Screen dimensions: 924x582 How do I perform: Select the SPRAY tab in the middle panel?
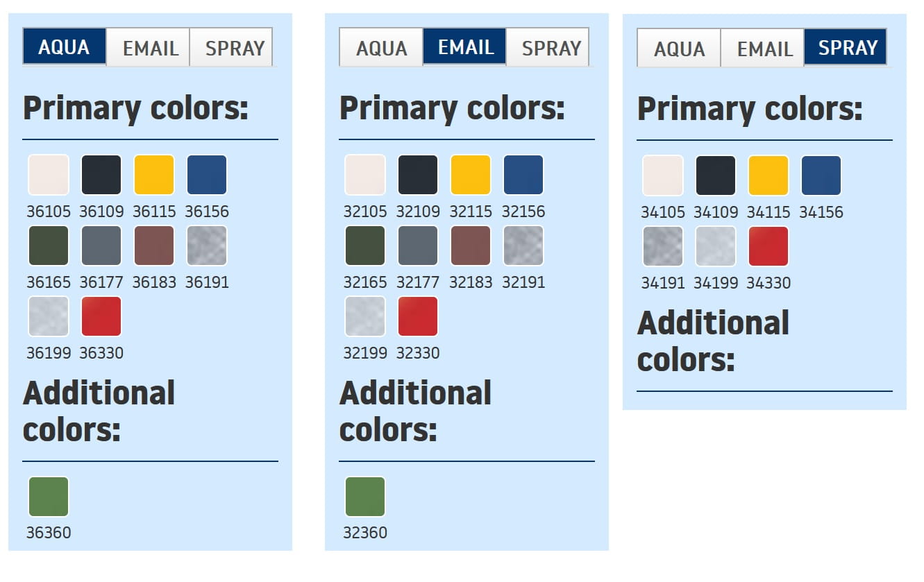551,48
